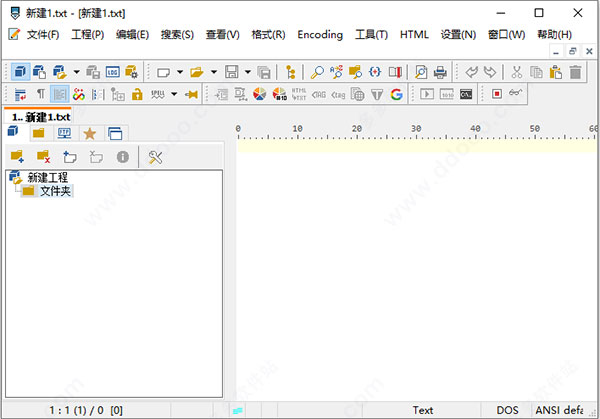Image resolution: width=600 pixels, height=419 pixels.
Task: Expand the open project dropdown arrow
Action: (77, 72)
